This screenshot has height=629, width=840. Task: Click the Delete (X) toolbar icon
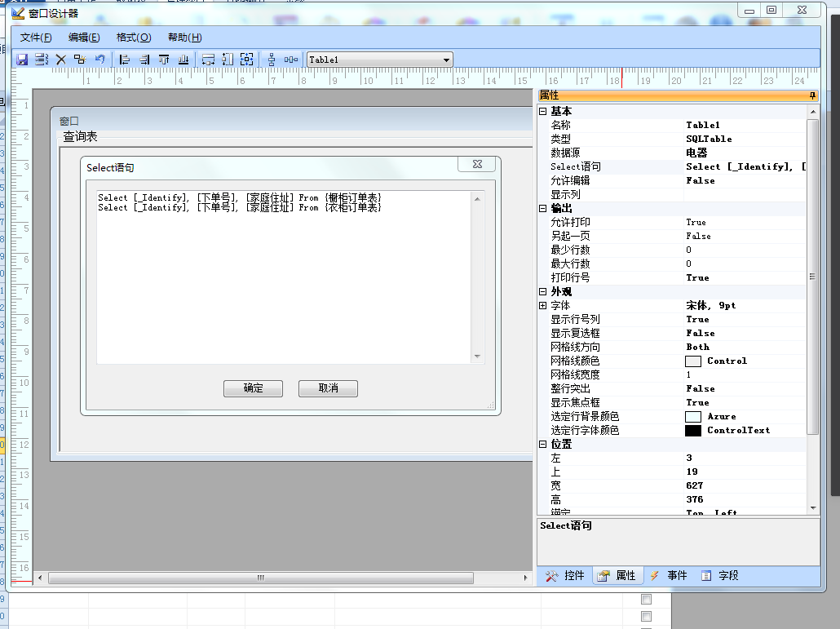click(60, 60)
